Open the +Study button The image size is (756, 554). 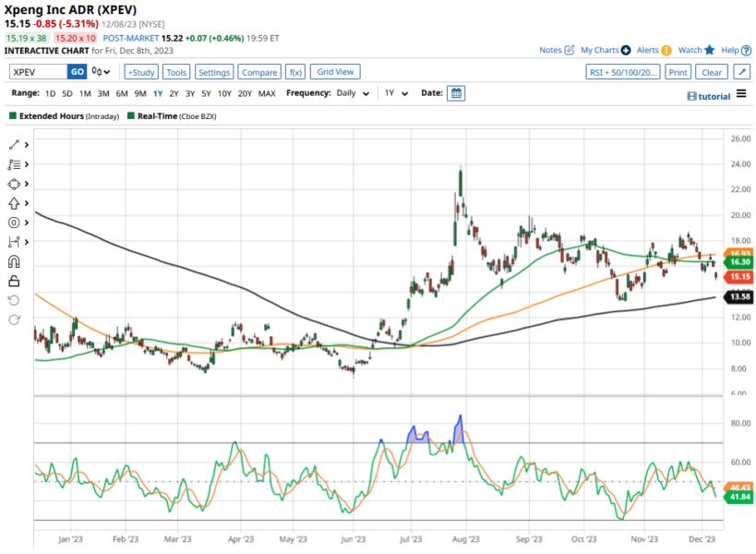click(x=141, y=72)
